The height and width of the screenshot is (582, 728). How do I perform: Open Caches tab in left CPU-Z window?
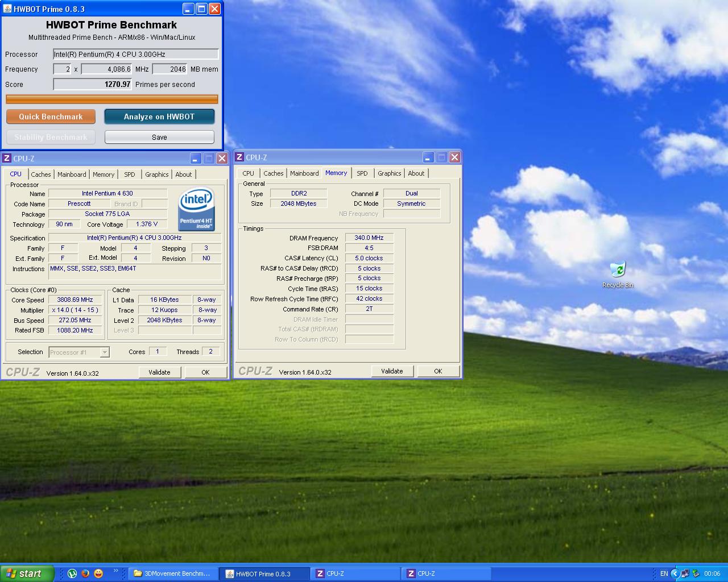[x=41, y=174]
